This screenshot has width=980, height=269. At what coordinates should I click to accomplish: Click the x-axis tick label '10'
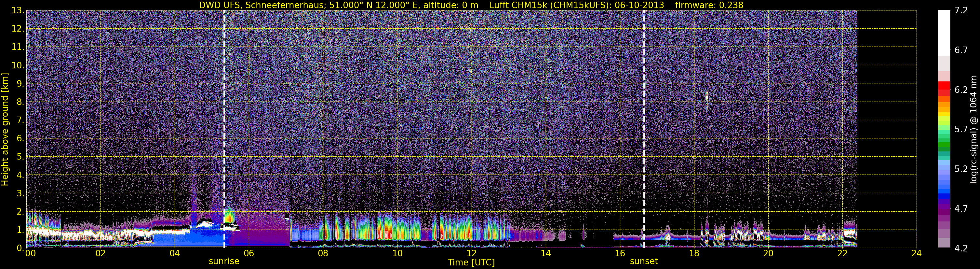(x=397, y=253)
